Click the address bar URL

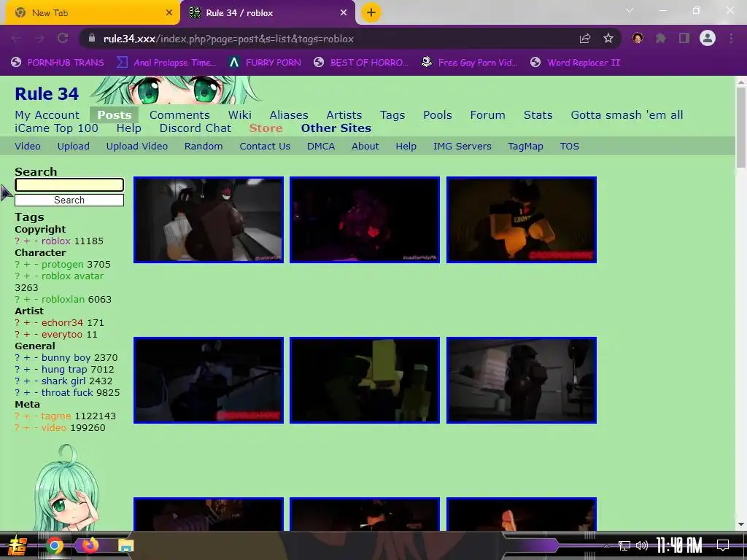[x=228, y=39]
